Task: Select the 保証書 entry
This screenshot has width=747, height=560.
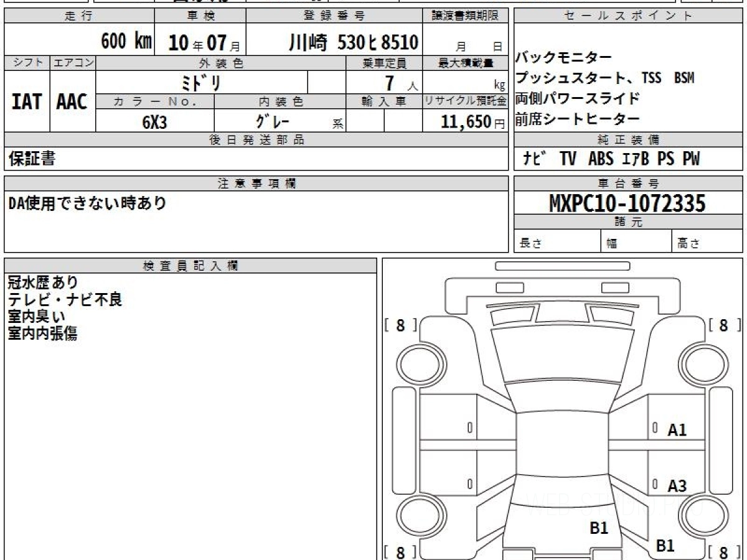Action: pos(32,159)
